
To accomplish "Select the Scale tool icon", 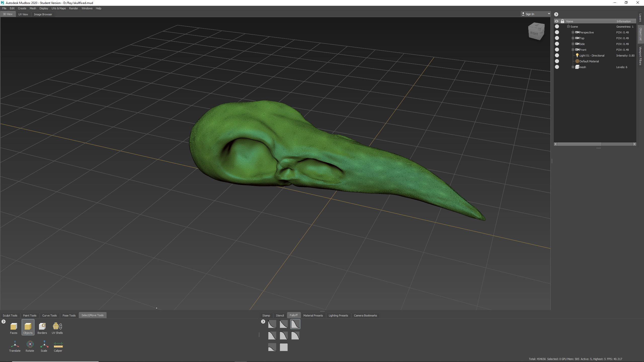I will tap(44, 344).
